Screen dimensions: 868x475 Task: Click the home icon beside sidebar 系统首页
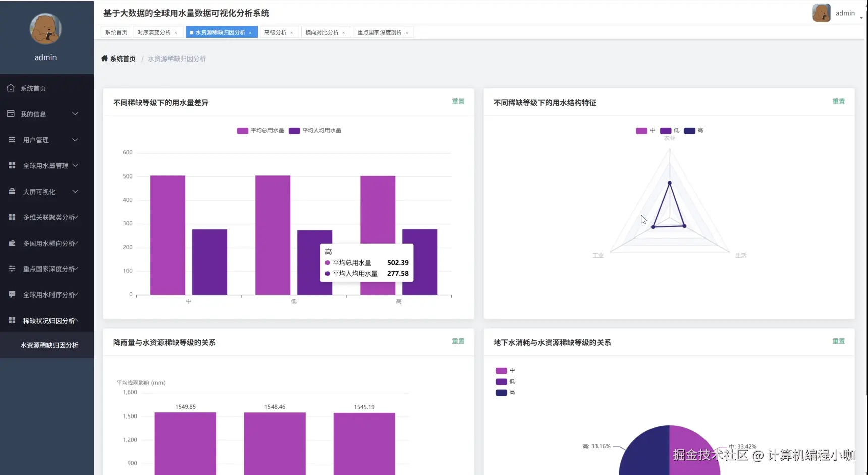[x=11, y=88]
